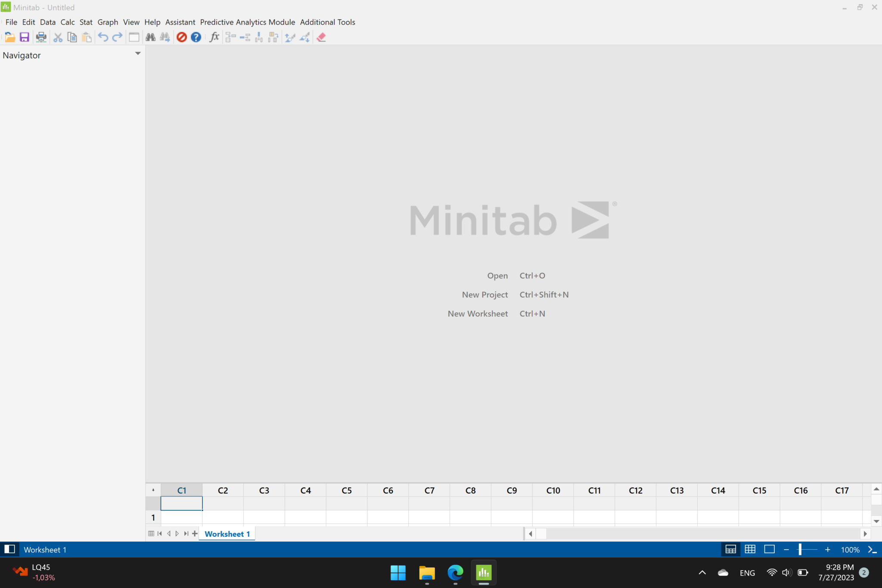This screenshot has height=588, width=882.
Task: Click the Undo arrow
Action: [x=102, y=37]
